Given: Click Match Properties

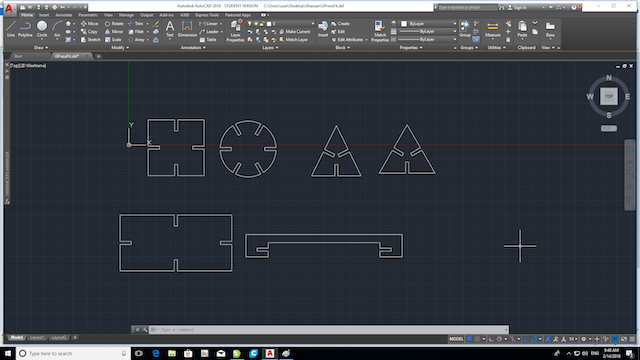Looking at the screenshot, I should (380, 31).
